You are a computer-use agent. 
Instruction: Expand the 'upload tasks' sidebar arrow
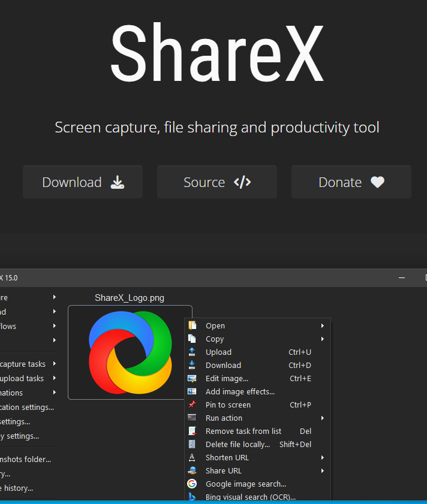point(55,378)
